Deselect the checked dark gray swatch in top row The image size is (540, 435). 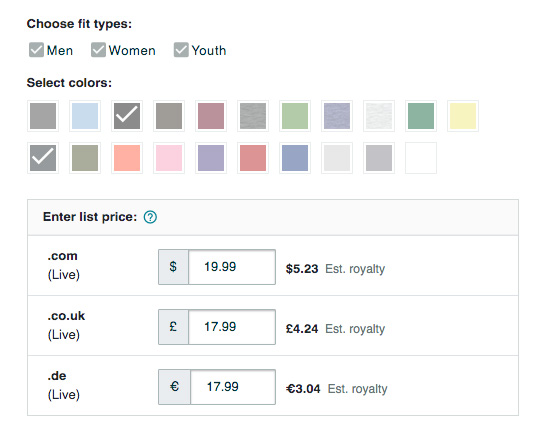tap(127, 116)
